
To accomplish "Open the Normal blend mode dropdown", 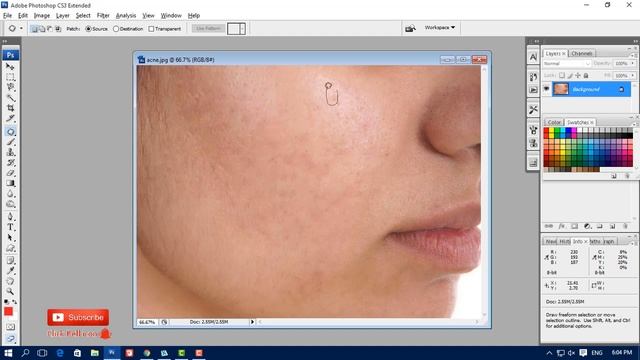I will click(567, 64).
